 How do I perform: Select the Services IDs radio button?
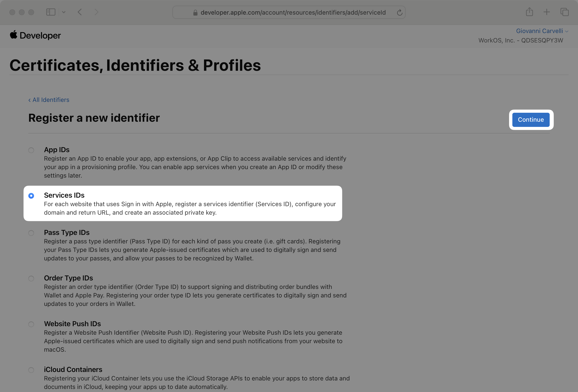(31, 196)
